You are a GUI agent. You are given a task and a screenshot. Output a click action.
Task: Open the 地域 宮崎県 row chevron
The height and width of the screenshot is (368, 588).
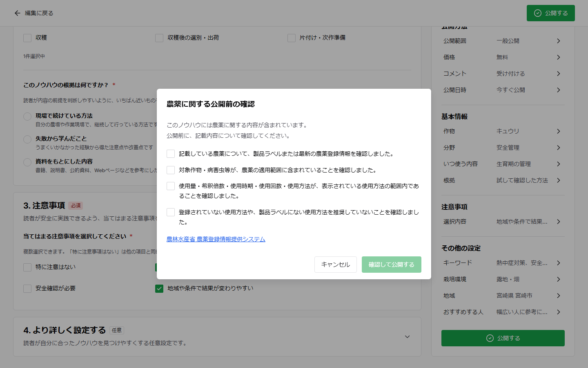pyautogui.click(x=559, y=296)
